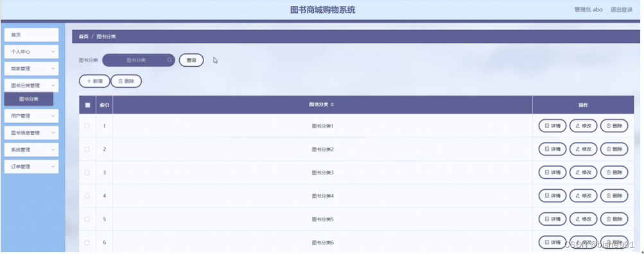Click the 图书分类 column header

tap(322, 105)
